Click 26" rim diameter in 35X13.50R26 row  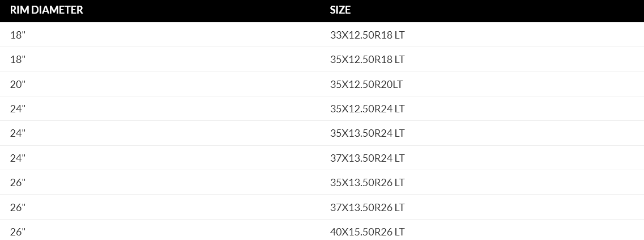pyautogui.click(x=18, y=183)
